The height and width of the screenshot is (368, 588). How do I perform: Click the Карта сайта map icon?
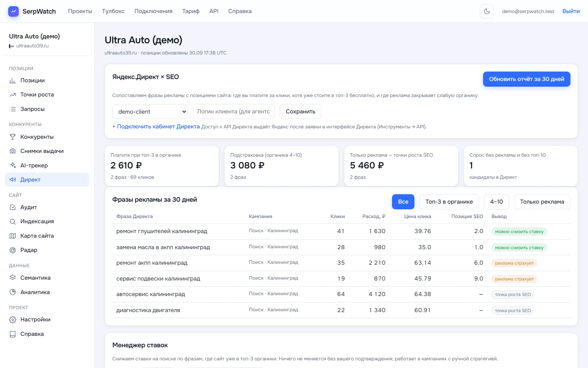[13, 236]
